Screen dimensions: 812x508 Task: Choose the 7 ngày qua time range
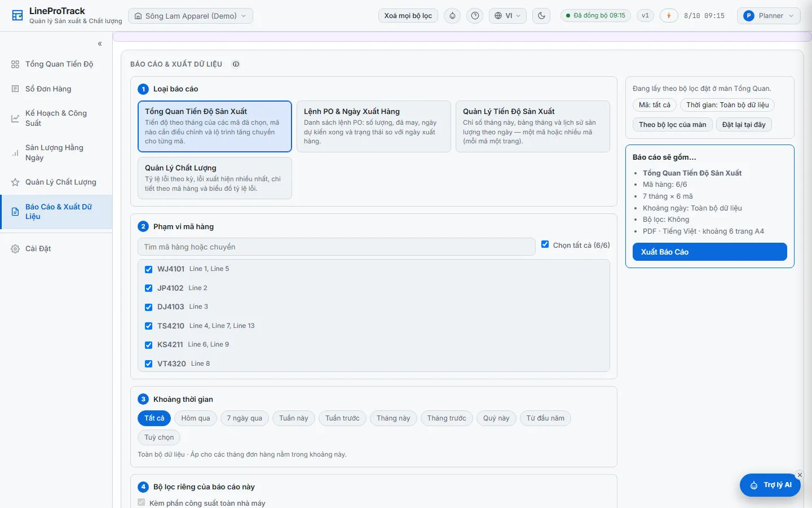pos(245,418)
